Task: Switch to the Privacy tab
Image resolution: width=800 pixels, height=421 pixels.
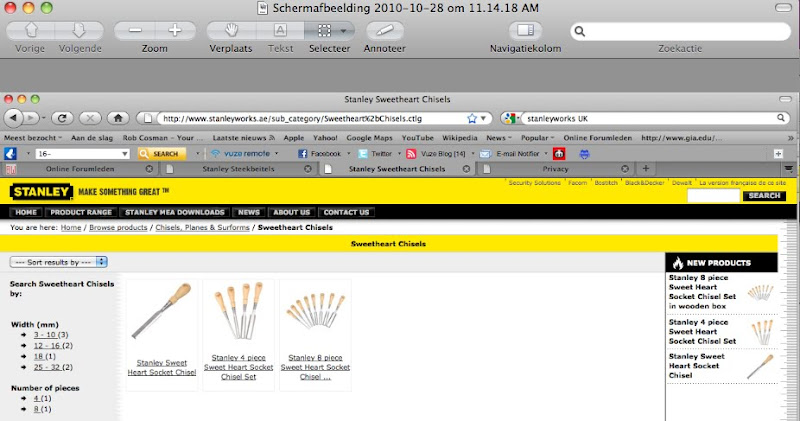Action: pyautogui.click(x=555, y=169)
